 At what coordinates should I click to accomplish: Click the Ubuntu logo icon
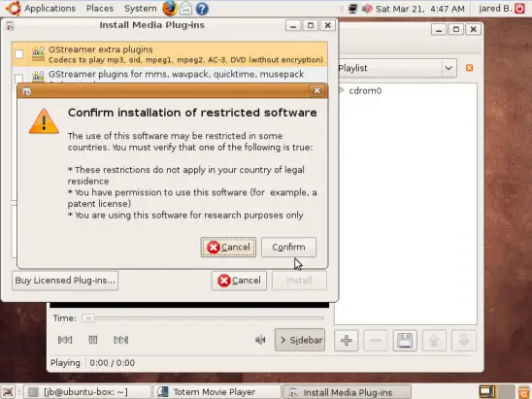pos(14,8)
